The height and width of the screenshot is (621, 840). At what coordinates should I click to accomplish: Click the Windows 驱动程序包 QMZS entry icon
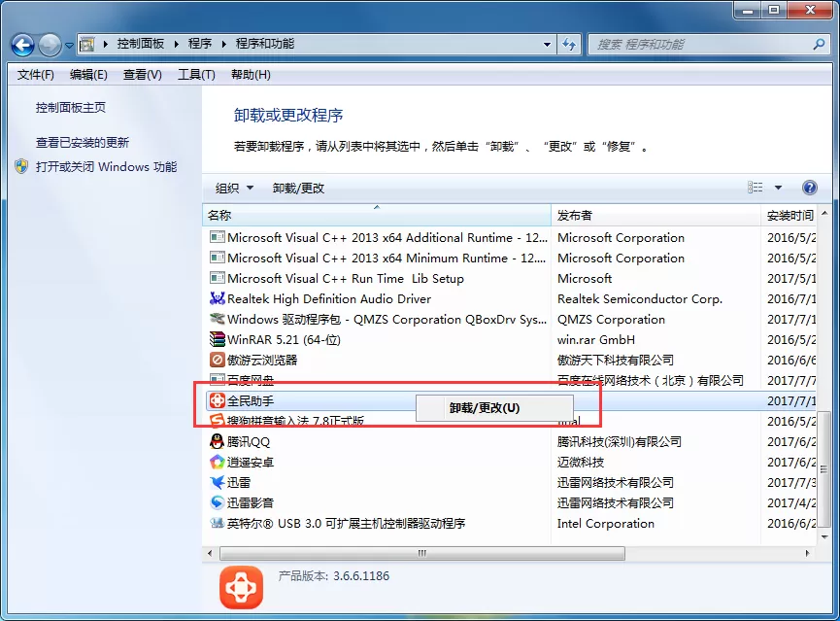pyautogui.click(x=217, y=319)
